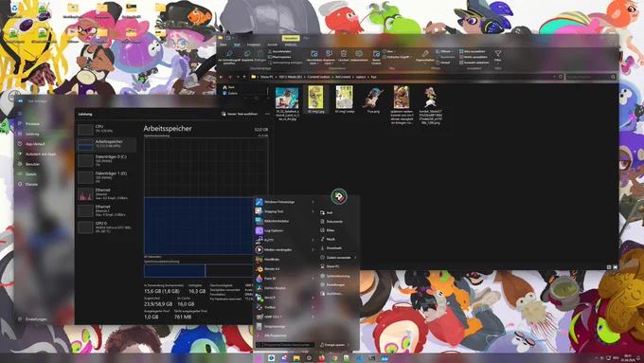Open Autostart von Apps in Task Manager
Screen dimensions: 644x363
(x=41, y=154)
